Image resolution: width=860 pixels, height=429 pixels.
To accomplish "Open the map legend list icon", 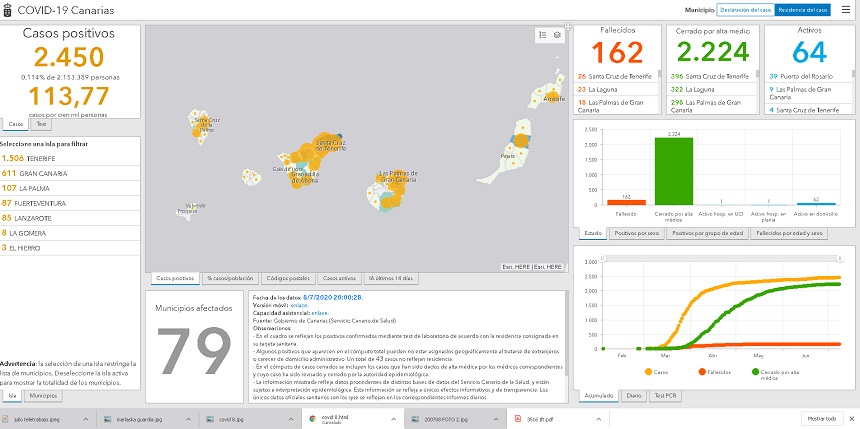I will point(542,35).
